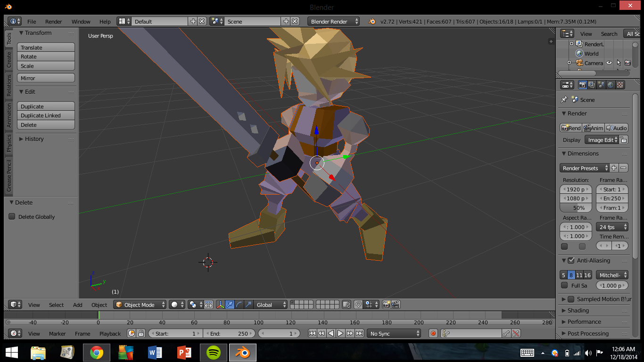Open the Render menu in the info header
The image size is (644, 362).
[x=54, y=22]
